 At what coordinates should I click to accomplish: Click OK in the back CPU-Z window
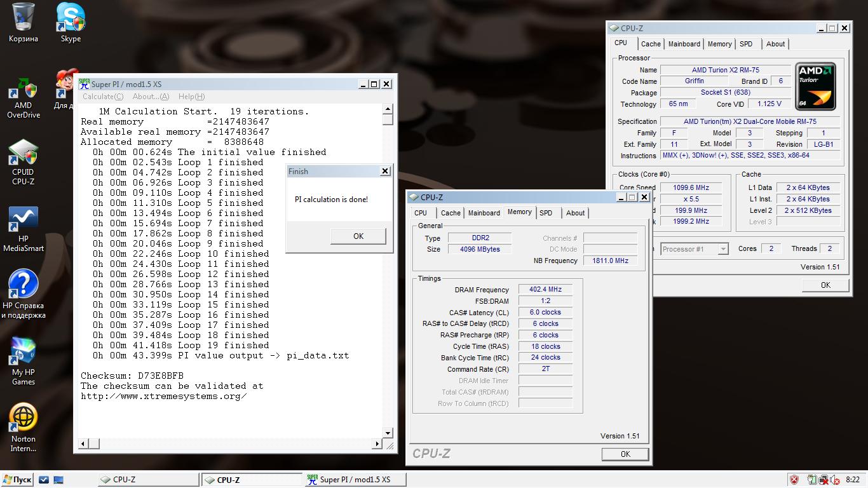pyautogui.click(x=825, y=285)
